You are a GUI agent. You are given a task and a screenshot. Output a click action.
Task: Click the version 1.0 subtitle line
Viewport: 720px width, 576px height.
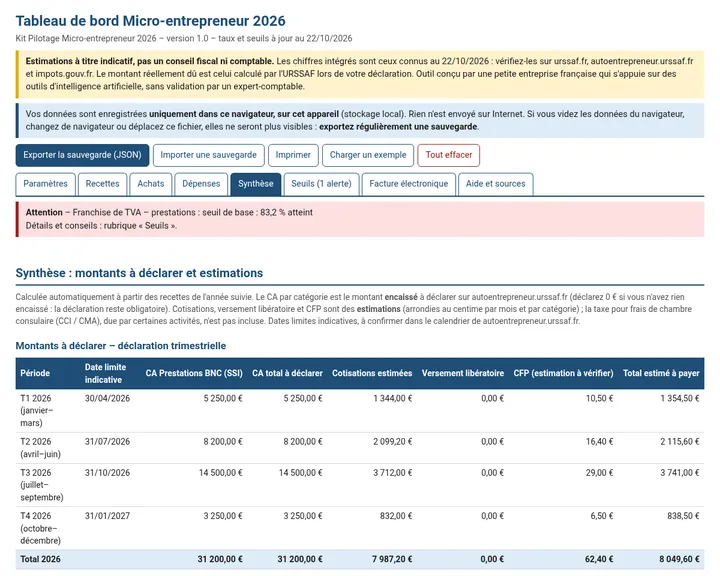pos(184,39)
